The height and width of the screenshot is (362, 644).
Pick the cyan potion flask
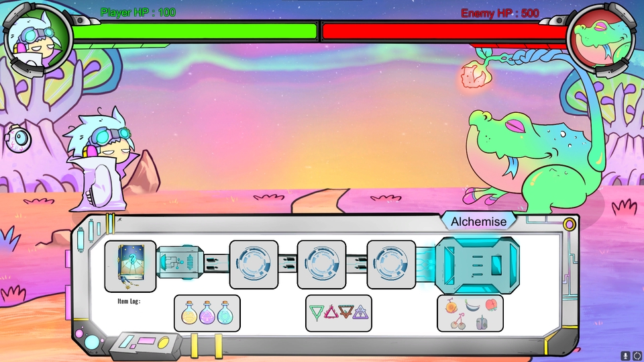click(225, 313)
